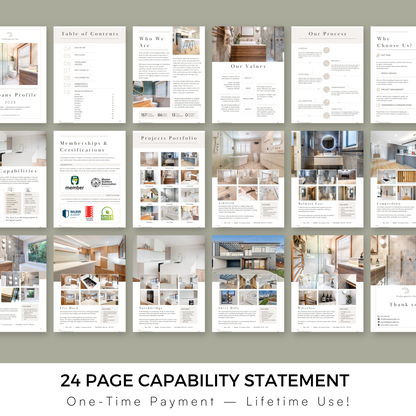Click the company logo on Thank you page
Viewport: 416px width, 416px height.
[405, 291]
